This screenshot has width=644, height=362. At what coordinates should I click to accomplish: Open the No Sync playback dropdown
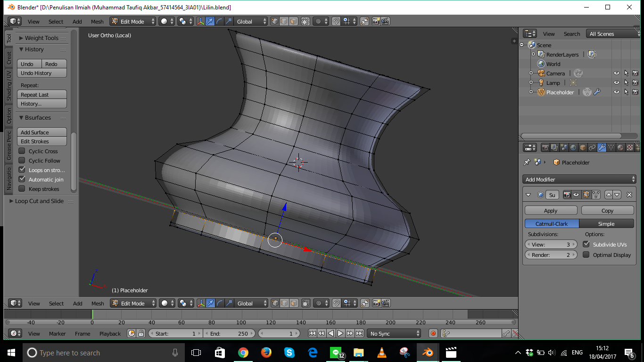pyautogui.click(x=394, y=333)
